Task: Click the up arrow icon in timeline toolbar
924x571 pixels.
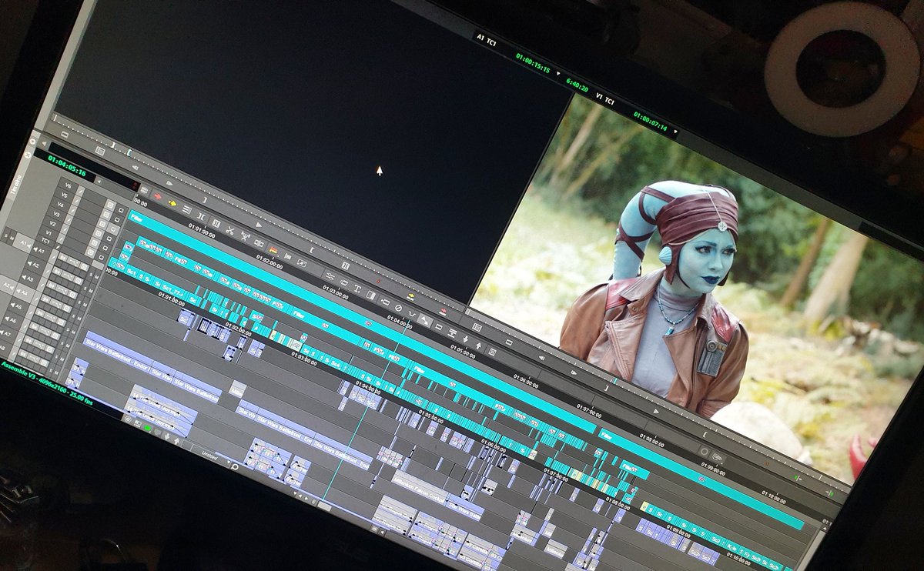Action: (478, 346)
